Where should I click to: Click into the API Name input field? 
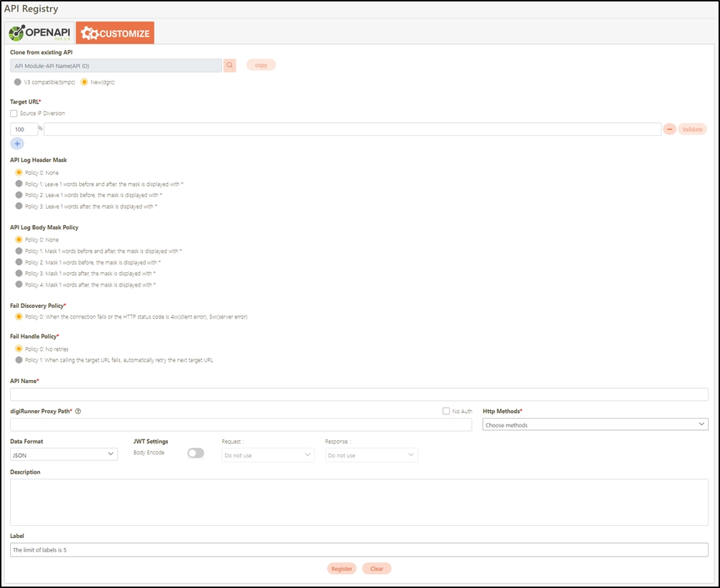click(x=359, y=394)
